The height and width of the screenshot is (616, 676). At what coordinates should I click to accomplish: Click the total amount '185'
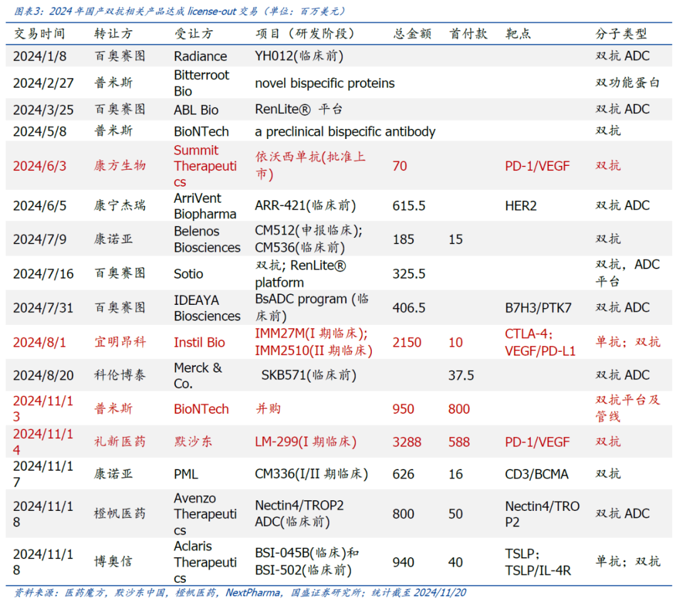[x=403, y=239]
